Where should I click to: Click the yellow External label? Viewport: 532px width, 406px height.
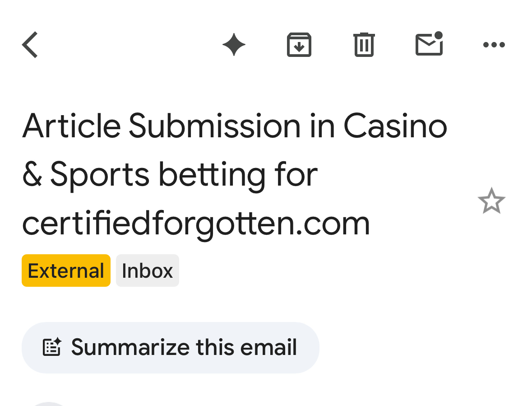(66, 271)
